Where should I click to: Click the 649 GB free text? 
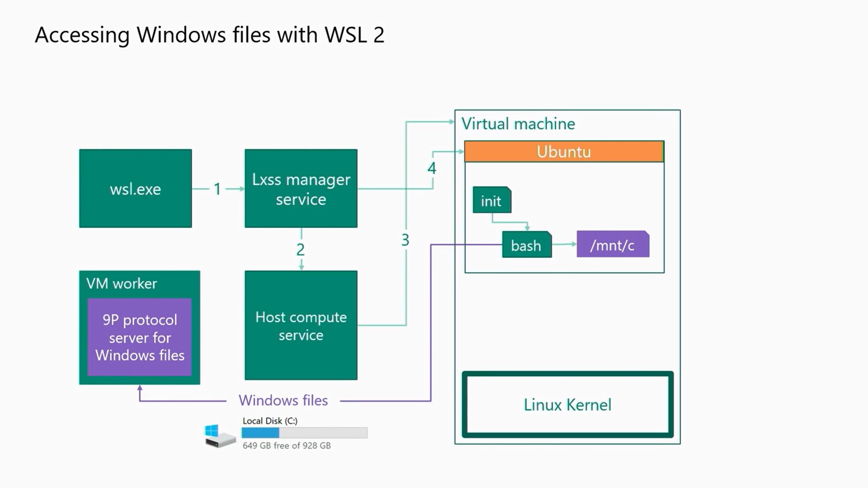point(287,446)
